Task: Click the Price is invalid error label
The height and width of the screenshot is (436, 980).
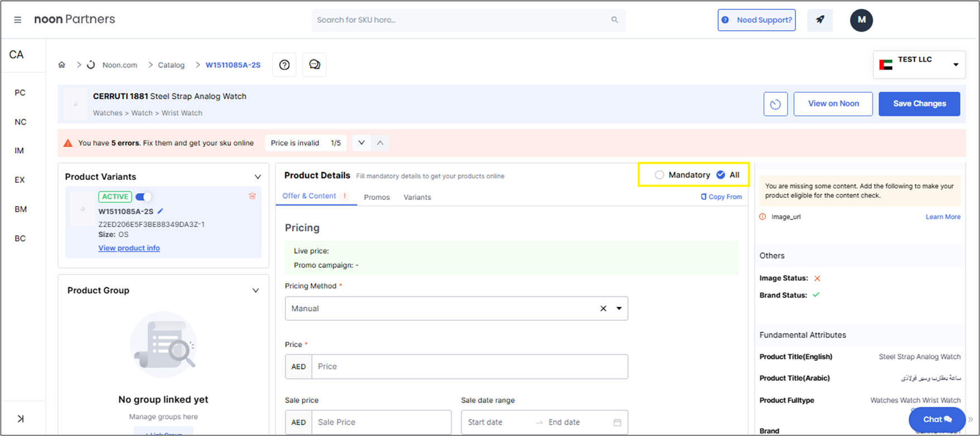Action: tap(295, 143)
